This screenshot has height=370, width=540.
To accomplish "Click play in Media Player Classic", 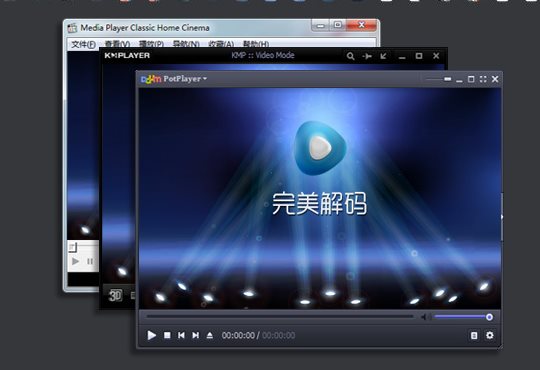I will (x=75, y=261).
